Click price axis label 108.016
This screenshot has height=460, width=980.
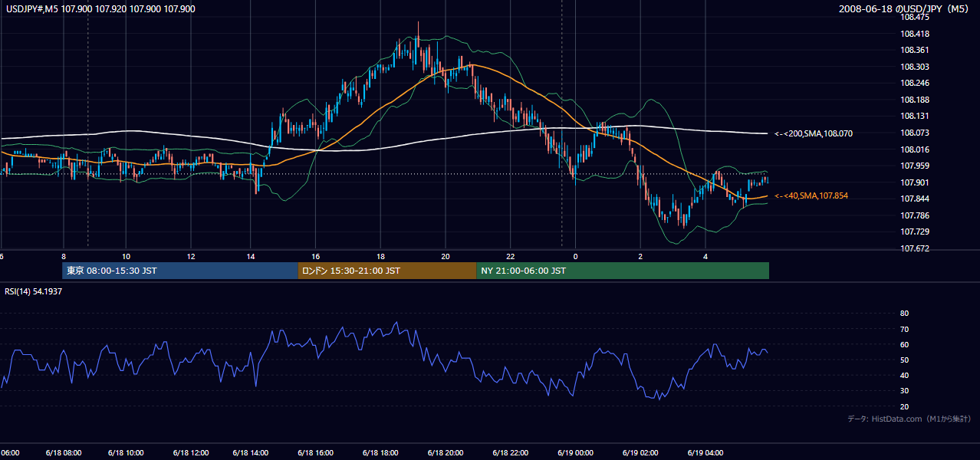click(915, 149)
